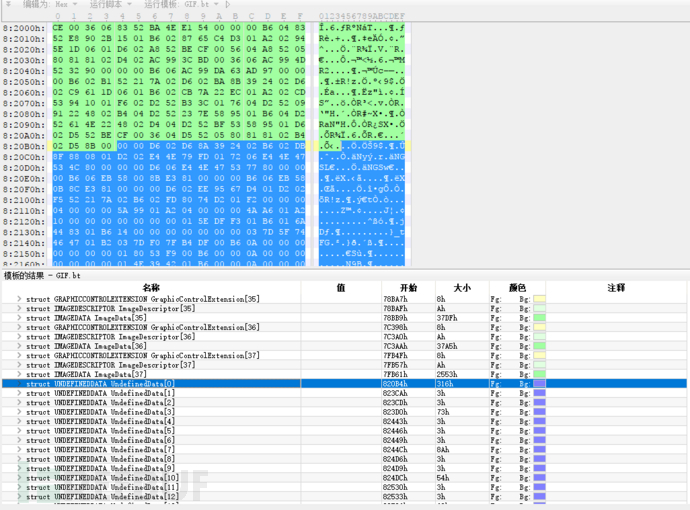Select struct UNDEFINEDDATA UndefinedData[5] row
This screenshot has height=510, width=690.
click(344, 431)
